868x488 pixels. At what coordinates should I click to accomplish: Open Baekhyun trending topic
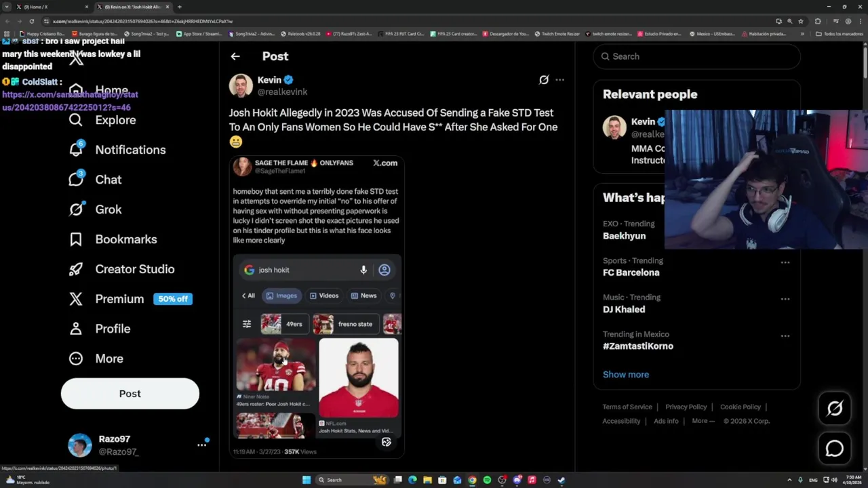[624, 236]
